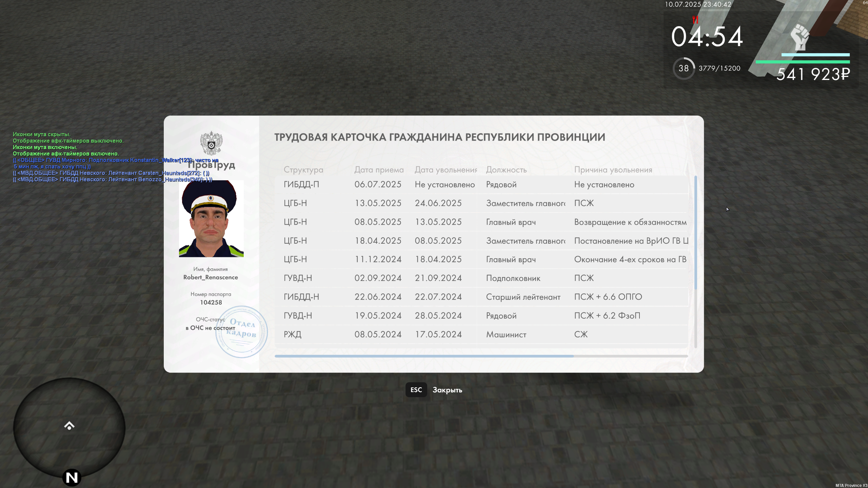The height and width of the screenshot is (488, 868).
Task: Click the level 38 circle indicator
Action: pos(684,68)
